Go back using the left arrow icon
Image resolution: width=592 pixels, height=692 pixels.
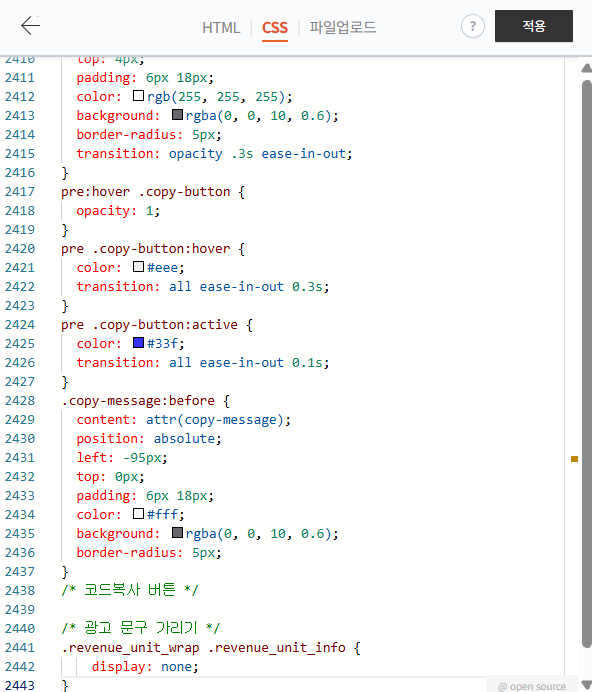pos(30,26)
